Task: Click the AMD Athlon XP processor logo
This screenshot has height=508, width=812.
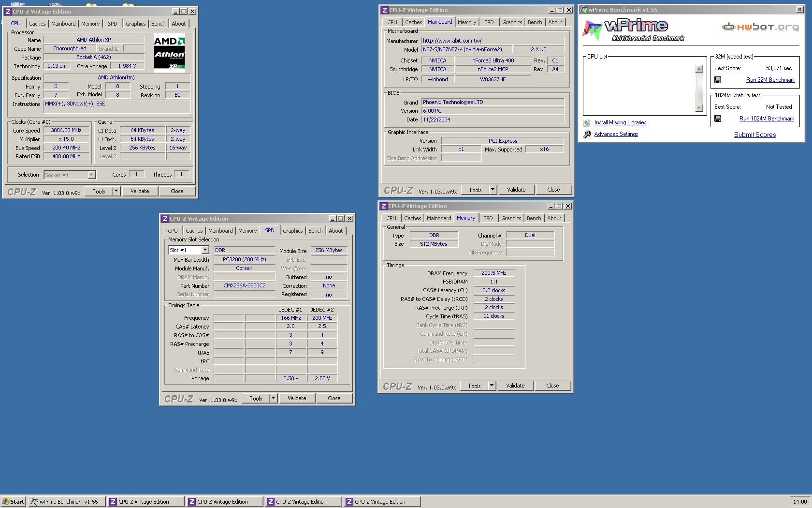Action: click(169, 53)
